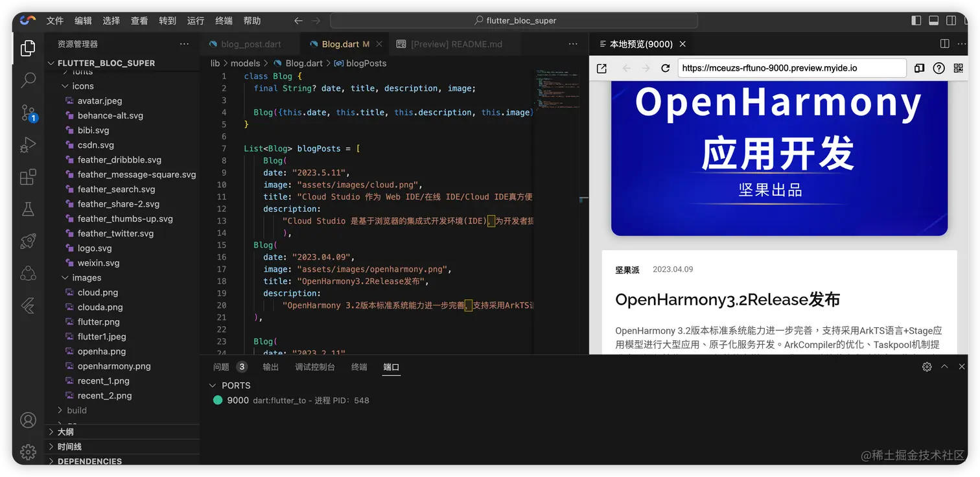Open the Accounts menu in the activity bar
The height and width of the screenshot is (477, 980).
28,420
